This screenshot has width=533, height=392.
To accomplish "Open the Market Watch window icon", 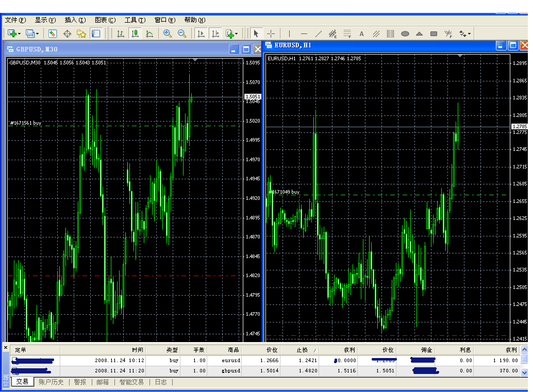I will (53, 33).
